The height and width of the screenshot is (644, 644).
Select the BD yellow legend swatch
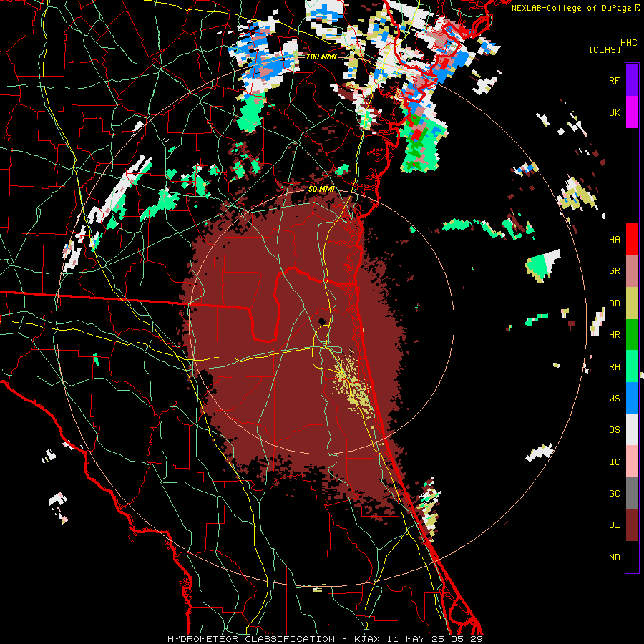(x=632, y=303)
